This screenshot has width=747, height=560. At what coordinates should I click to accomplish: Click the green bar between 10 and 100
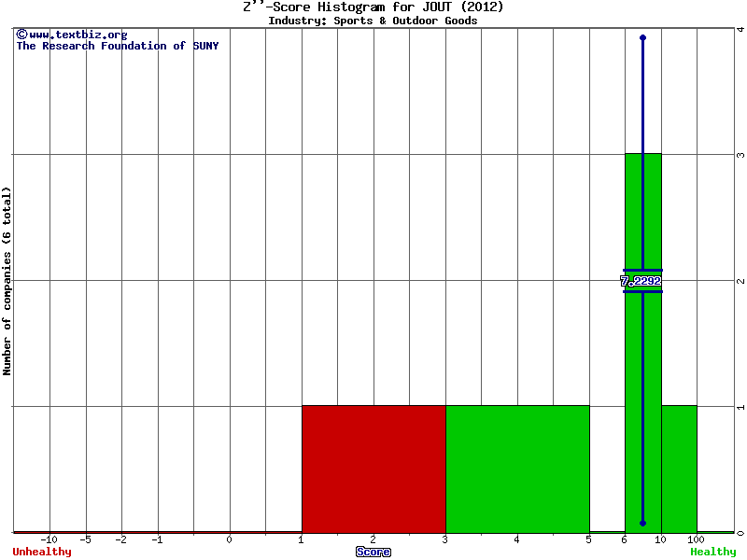[680, 469]
